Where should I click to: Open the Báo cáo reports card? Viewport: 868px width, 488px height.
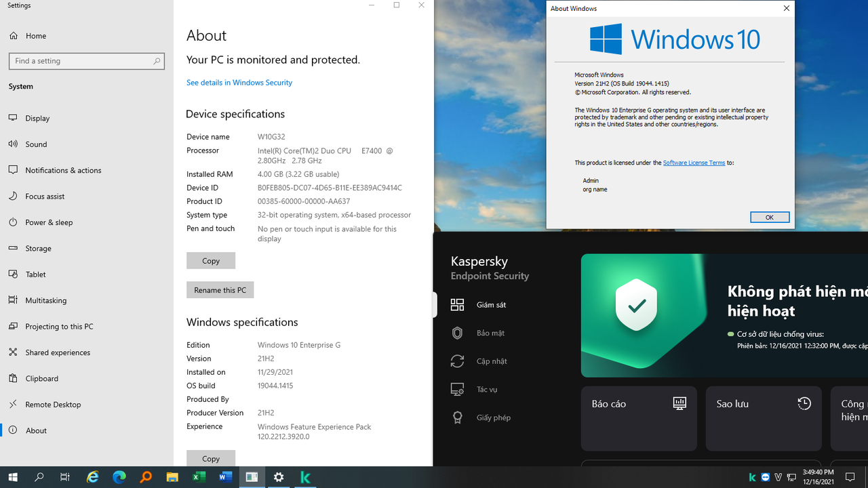[x=639, y=419]
